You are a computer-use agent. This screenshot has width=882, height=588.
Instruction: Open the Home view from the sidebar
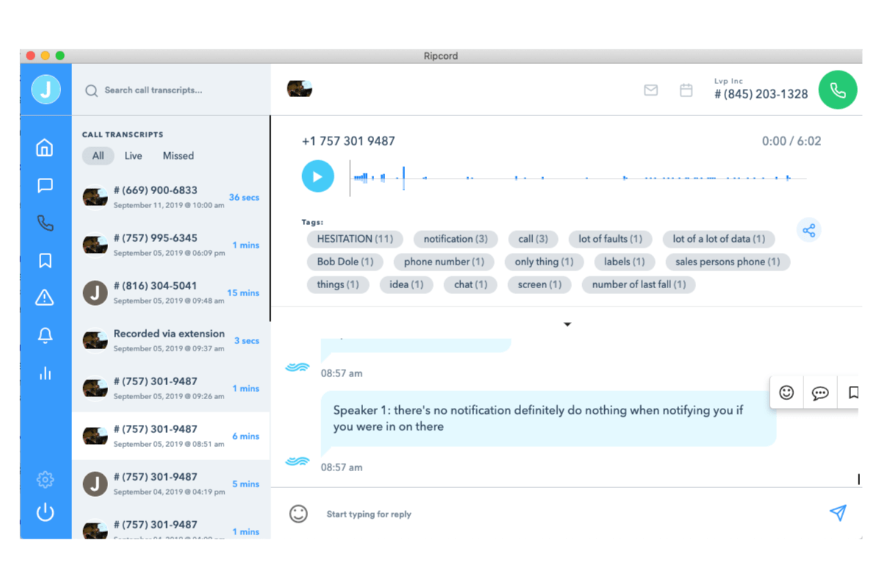pos(45,147)
